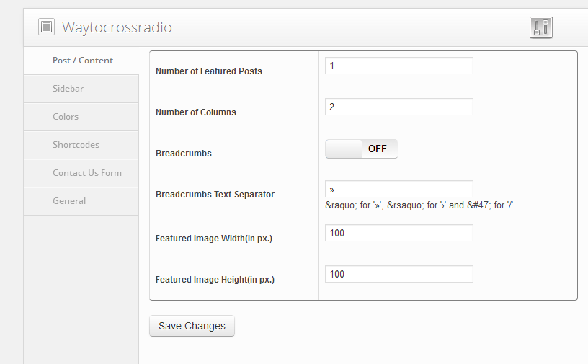The width and height of the screenshot is (588, 364).
Task: Focus the Number of Columns input
Action: pos(398,107)
